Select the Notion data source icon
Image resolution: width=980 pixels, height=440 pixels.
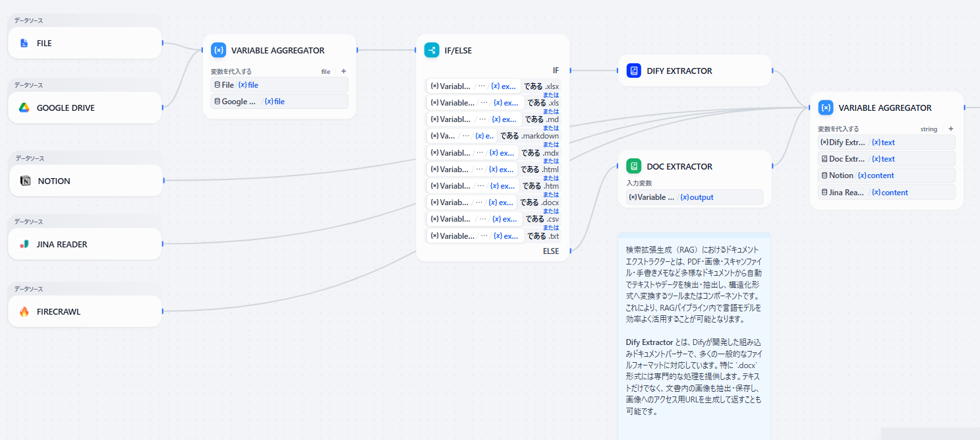coord(26,181)
